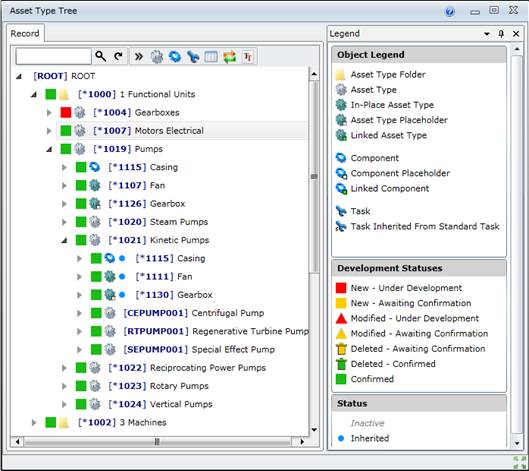Screen dimensions: 529x471
Task: Collapse the 1019 Pumps node
Action: (x=50, y=149)
